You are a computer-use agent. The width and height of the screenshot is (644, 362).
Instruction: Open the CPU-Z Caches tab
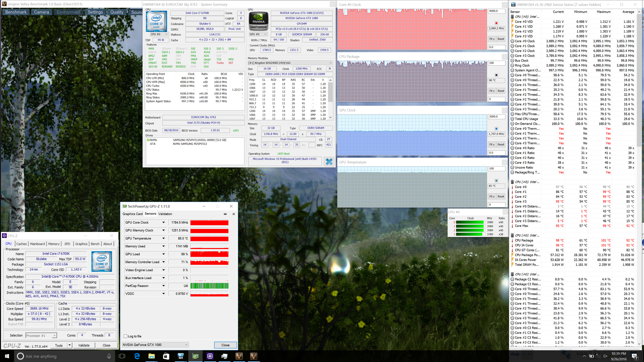click(21, 244)
